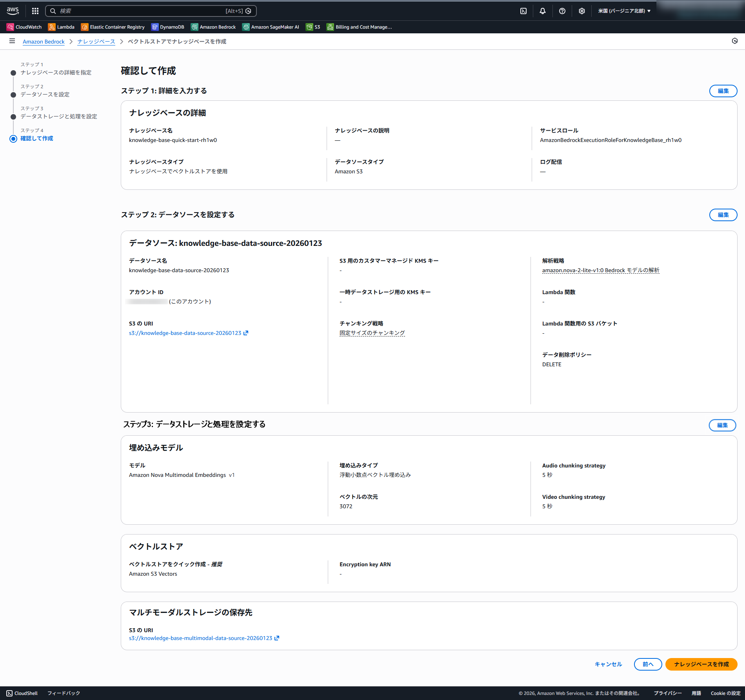Go to step 3 データストレージと処理を設定
This screenshot has width=745, height=700.
59,116
